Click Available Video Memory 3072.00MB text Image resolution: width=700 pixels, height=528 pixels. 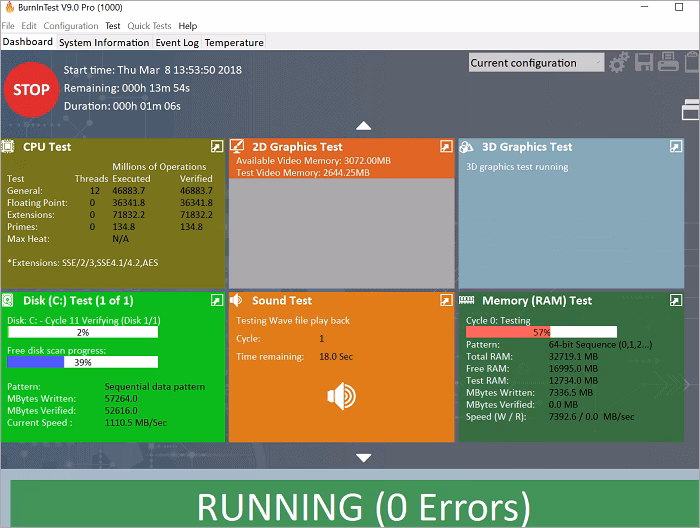313,161
